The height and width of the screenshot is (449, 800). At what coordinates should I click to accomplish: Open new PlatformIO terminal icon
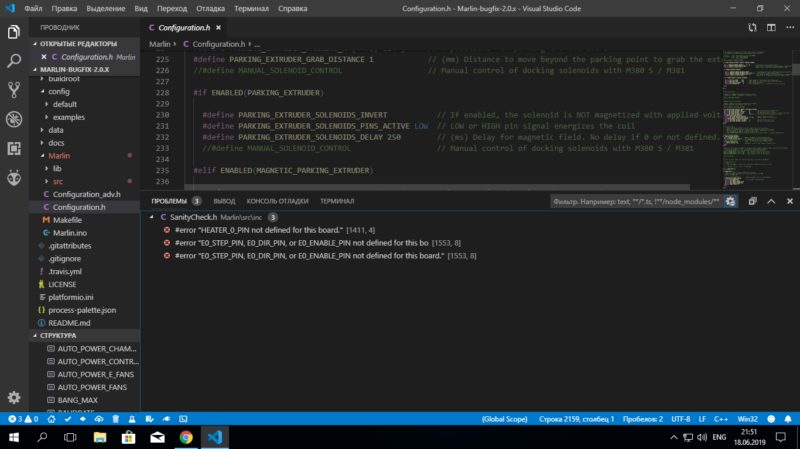pyautogui.click(x=183, y=419)
